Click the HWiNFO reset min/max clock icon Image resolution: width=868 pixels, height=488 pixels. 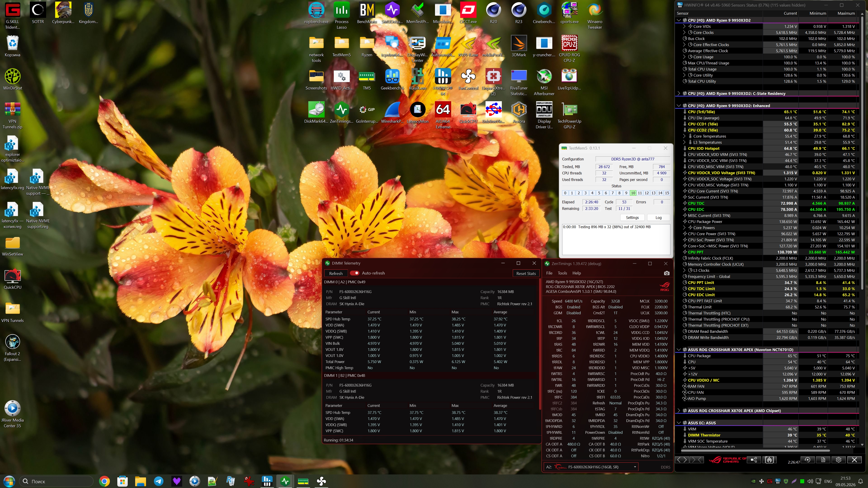(807, 460)
